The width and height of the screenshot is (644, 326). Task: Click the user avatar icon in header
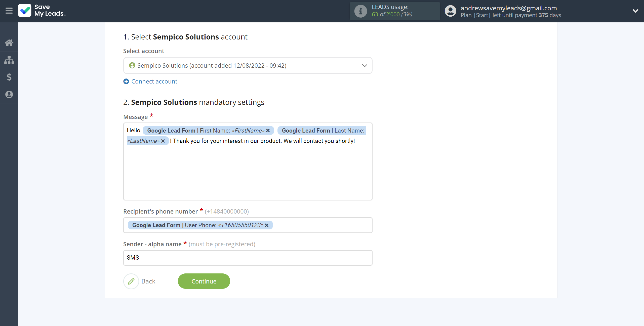[450, 11]
